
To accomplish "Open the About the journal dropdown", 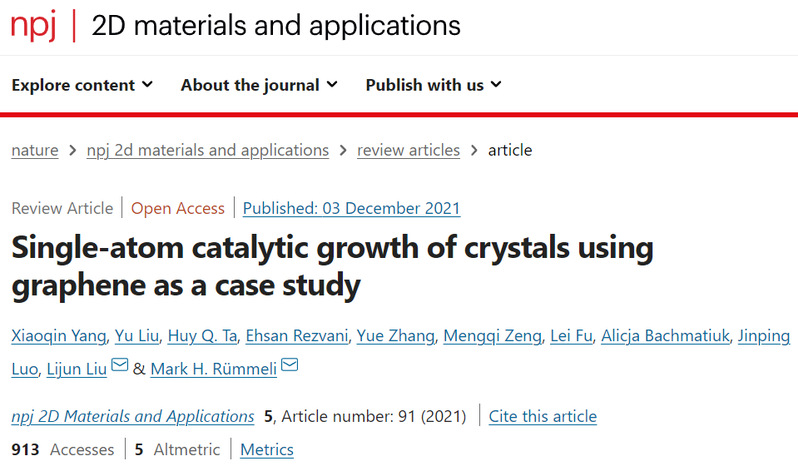I will click(x=259, y=85).
